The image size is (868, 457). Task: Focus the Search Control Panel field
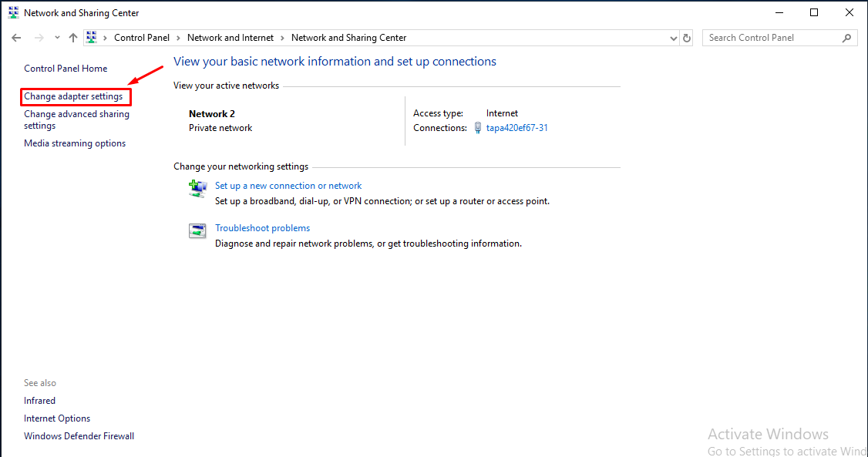click(x=779, y=38)
